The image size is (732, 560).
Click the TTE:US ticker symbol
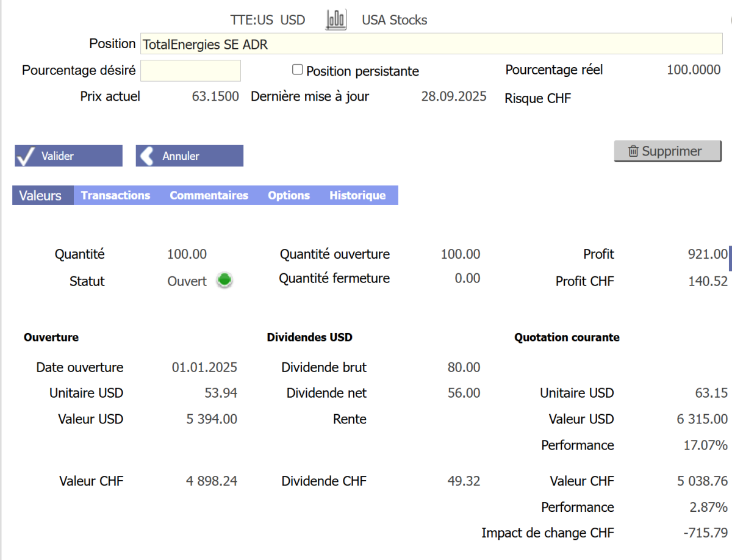pyautogui.click(x=251, y=20)
